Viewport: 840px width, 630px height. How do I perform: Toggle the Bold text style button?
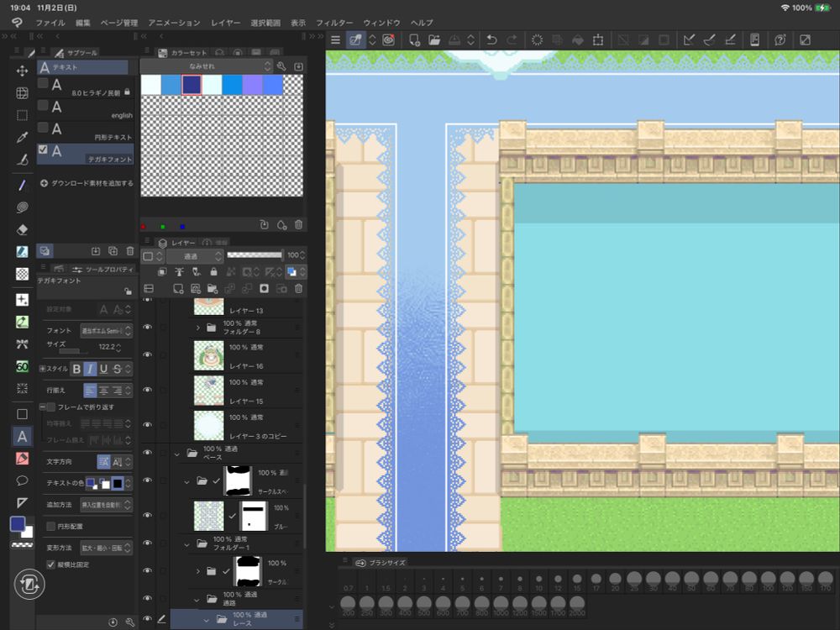coord(76,369)
